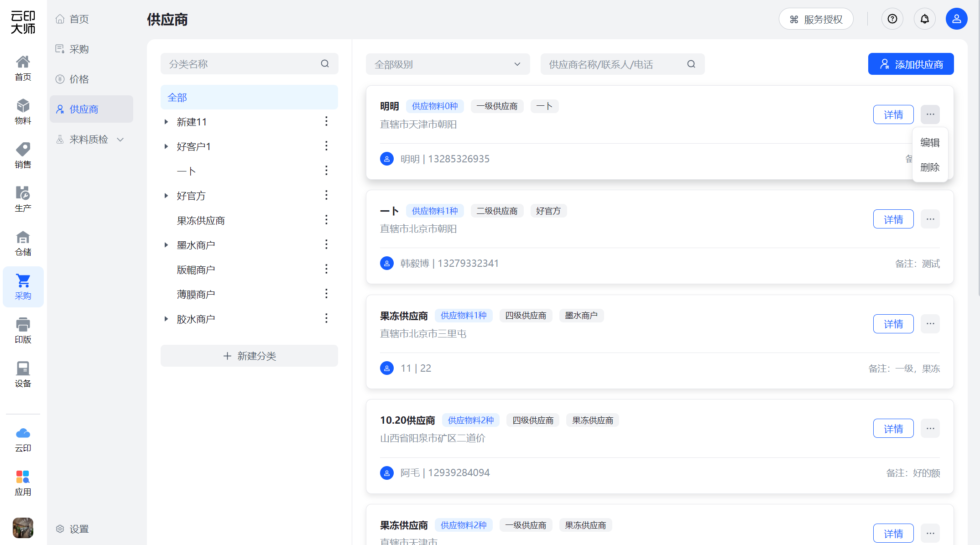
Task: Open more options for 墨水商户 category
Action: click(326, 244)
